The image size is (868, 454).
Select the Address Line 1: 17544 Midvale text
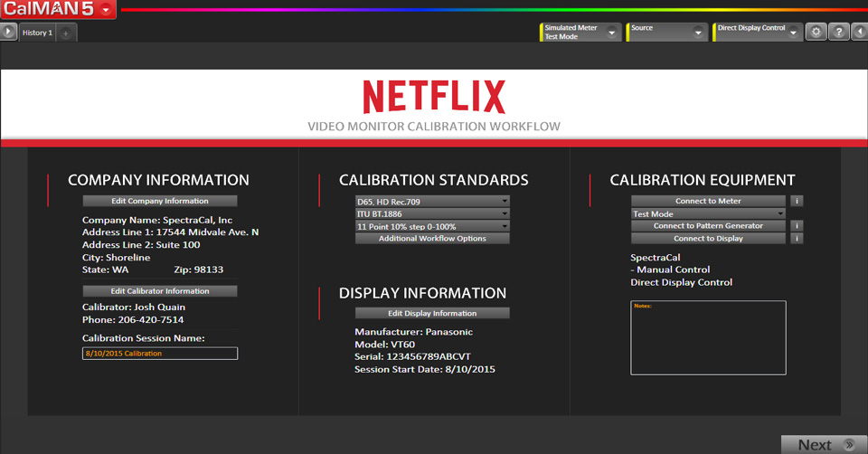(171, 232)
